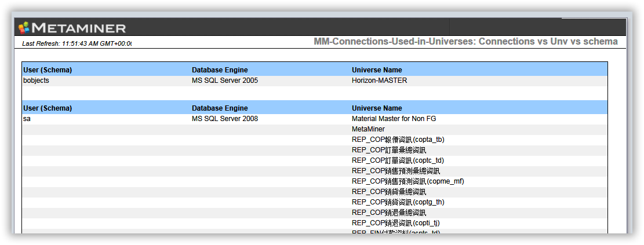Click Database Engine header above MS SQL Server 2008

(x=220, y=108)
